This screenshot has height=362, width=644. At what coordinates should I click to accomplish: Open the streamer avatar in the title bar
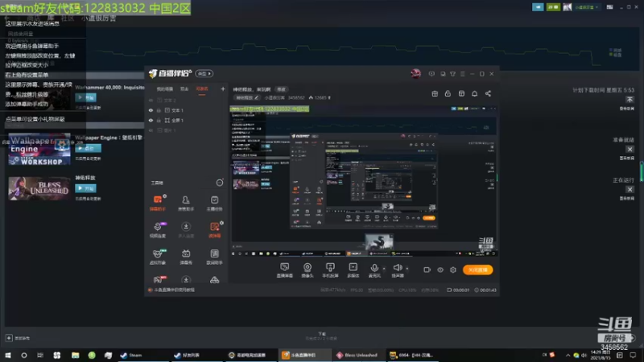tap(415, 74)
